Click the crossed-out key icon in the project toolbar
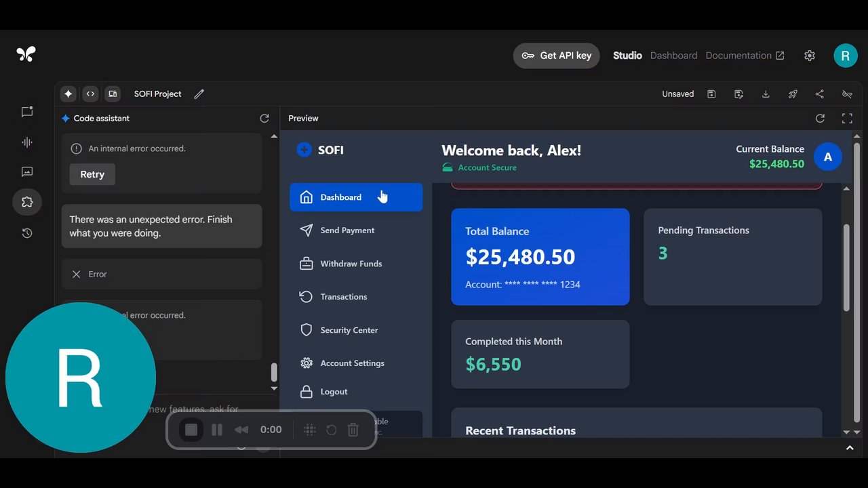 [847, 94]
